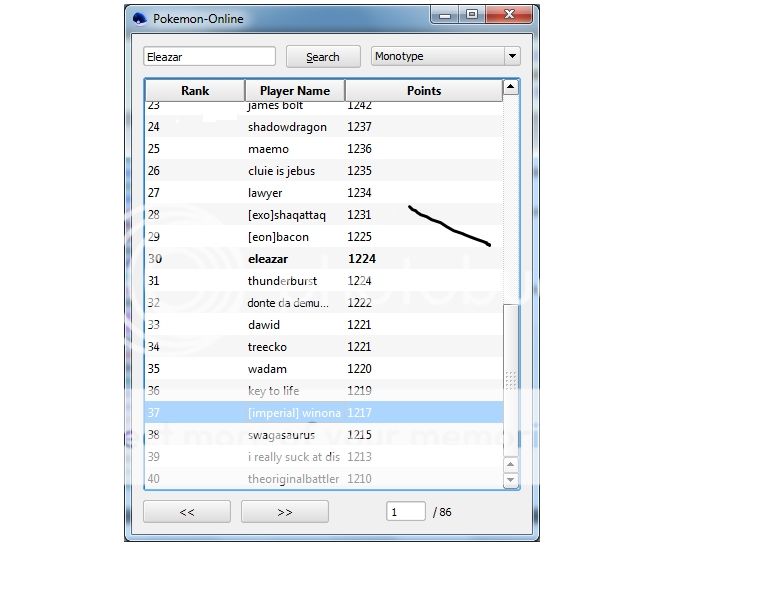
Task: Go to next page with >> button
Action: tap(285, 512)
